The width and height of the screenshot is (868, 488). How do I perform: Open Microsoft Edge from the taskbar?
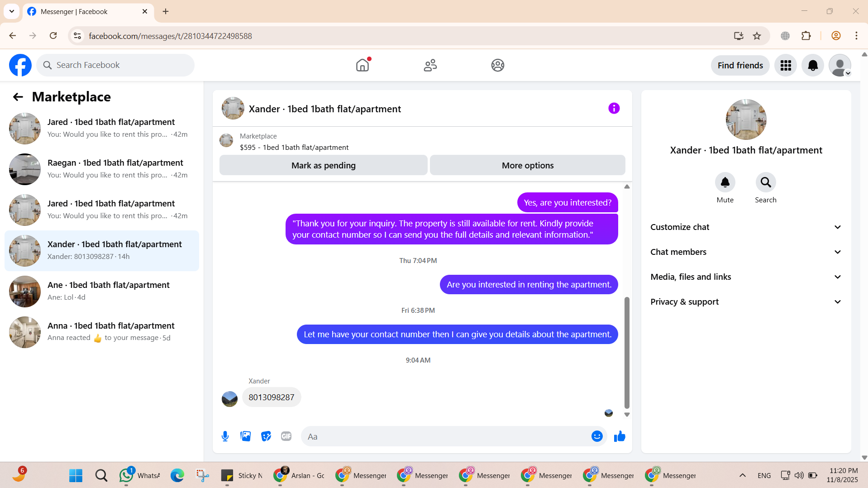click(177, 475)
